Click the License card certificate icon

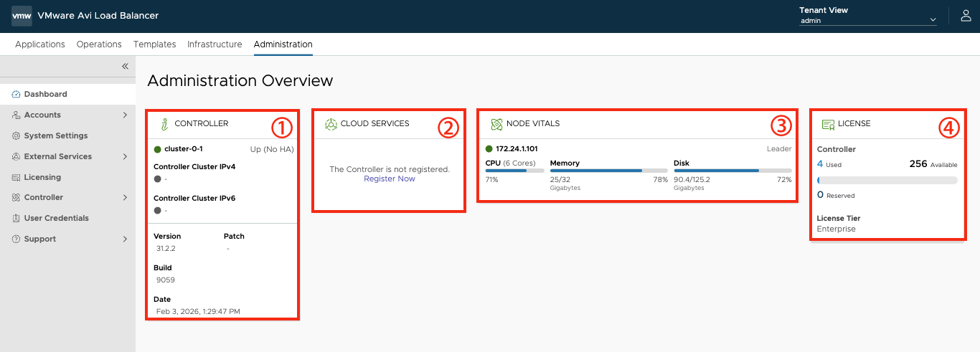coord(828,124)
